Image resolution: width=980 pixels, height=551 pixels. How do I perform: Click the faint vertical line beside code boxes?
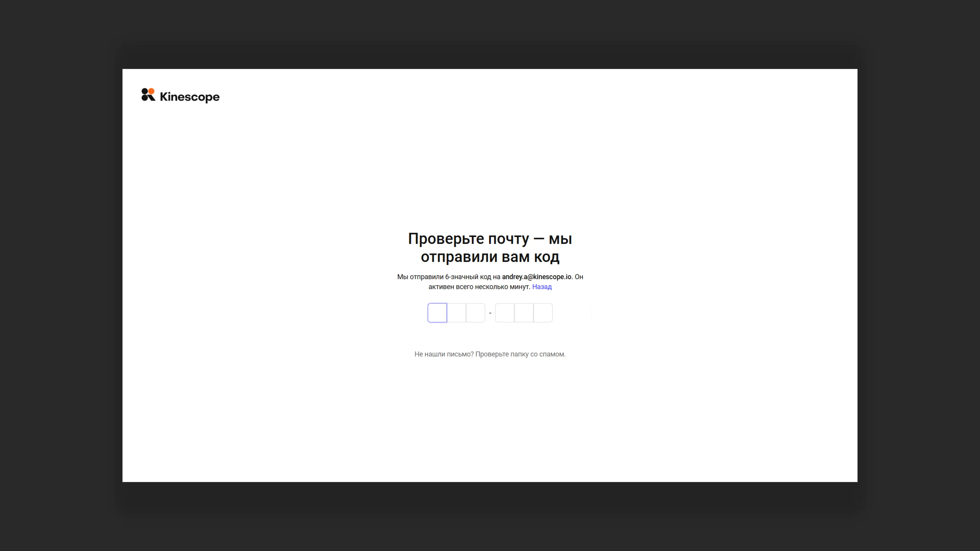point(592,316)
